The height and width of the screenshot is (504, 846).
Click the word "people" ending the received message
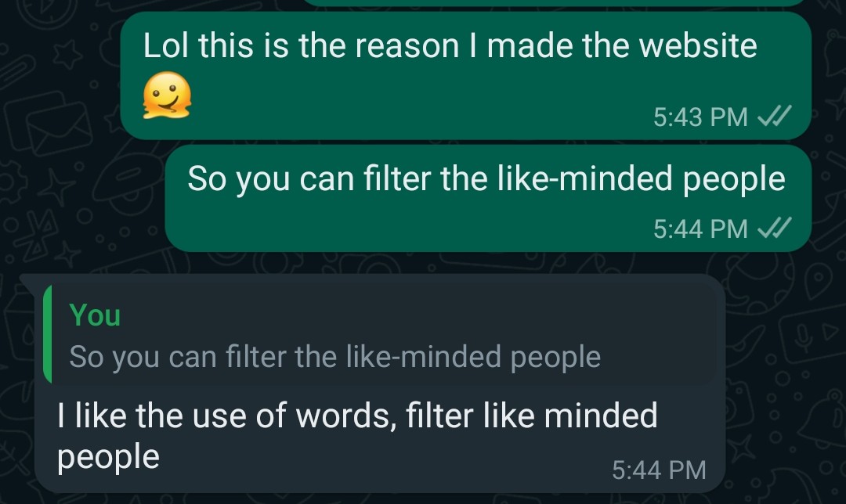[108, 455]
